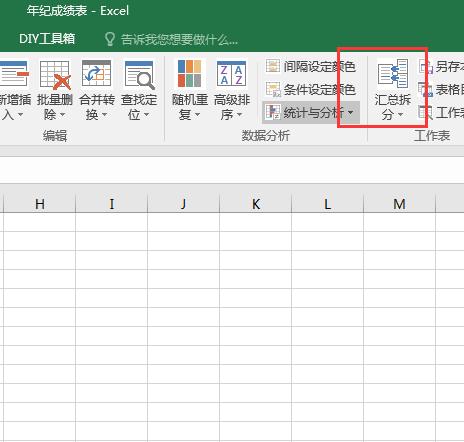The height and width of the screenshot is (442, 464).
Task: Select column M header
Action: 399,203
